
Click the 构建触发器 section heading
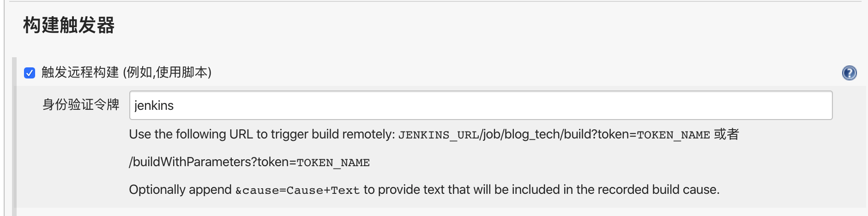click(x=69, y=25)
